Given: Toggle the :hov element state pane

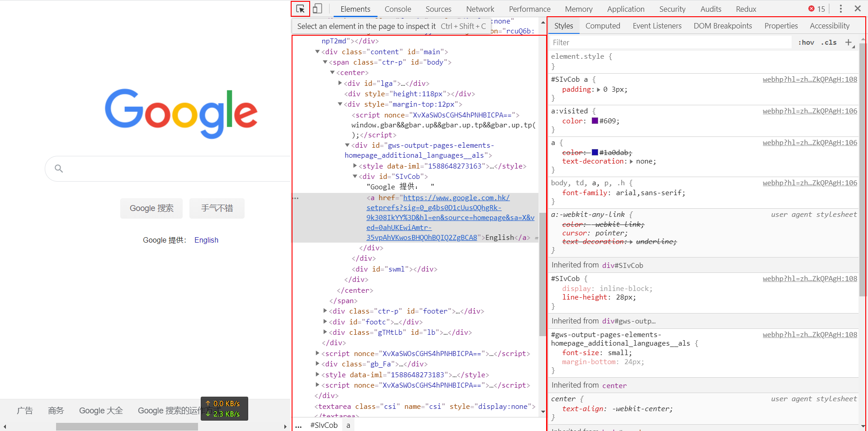Looking at the screenshot, I should click(x=806, y=42).
